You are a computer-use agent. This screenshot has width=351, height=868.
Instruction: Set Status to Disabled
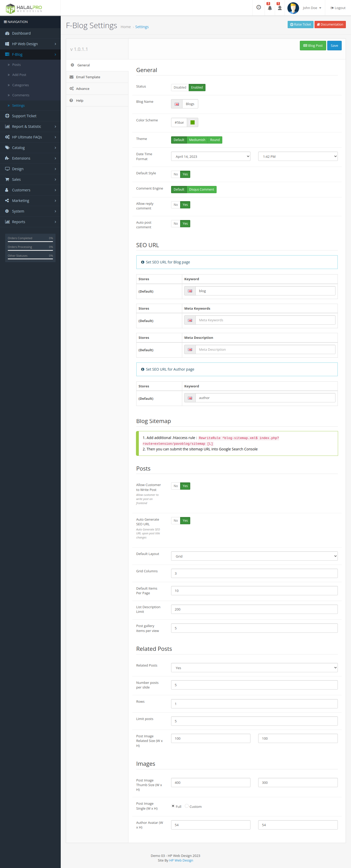[180, 88]
